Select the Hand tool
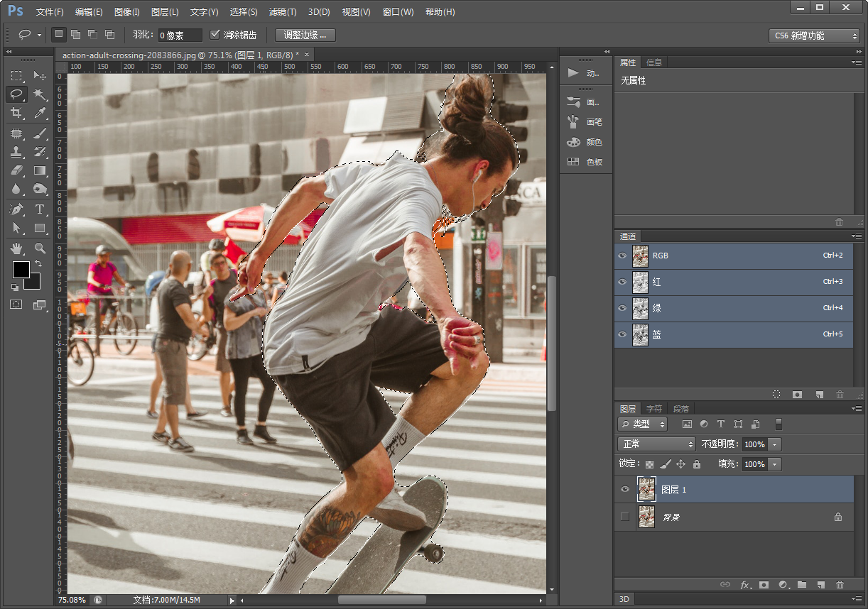Image resolution: width=868 pixels, height=609 pixels. [16, 248]
